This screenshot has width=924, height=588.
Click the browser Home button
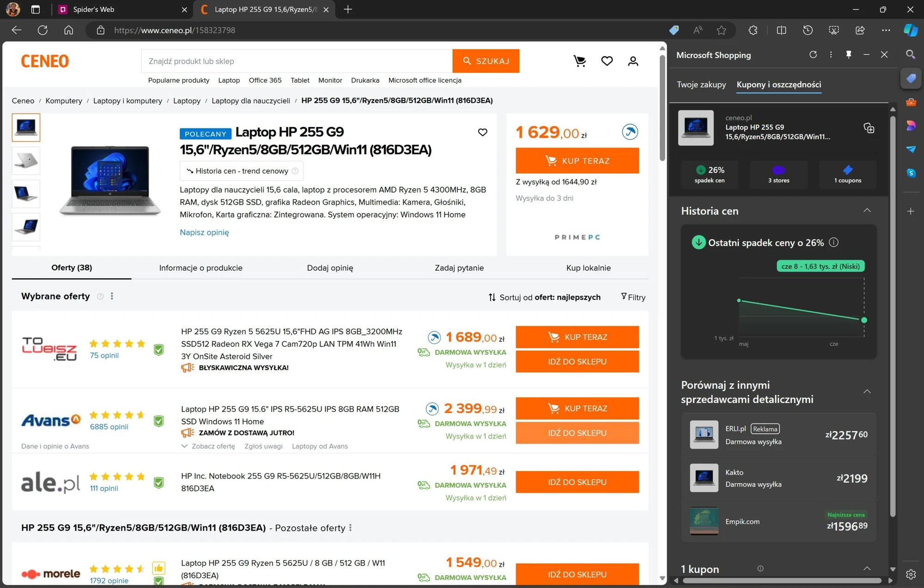(x=68, y=30)
